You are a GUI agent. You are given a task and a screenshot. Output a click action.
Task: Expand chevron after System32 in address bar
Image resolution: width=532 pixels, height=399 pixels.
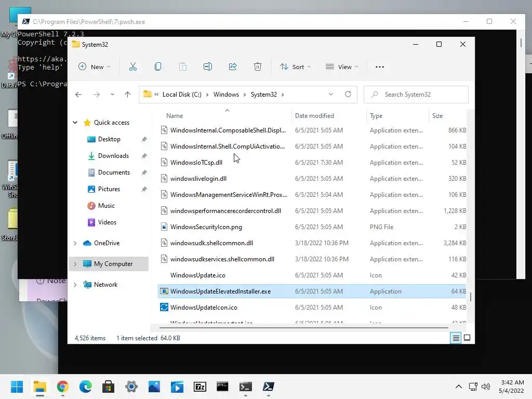(283, 95)
